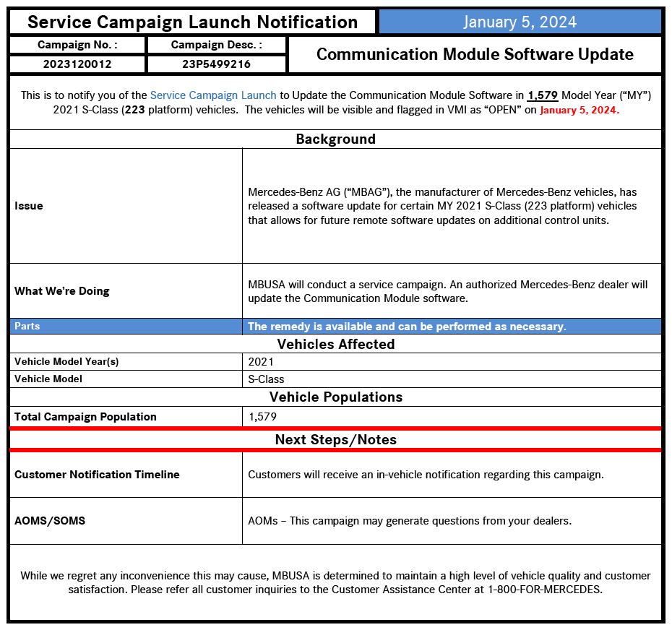Click the red 'January 5, 2024.' date text
This screenshot has width=672, height=630.
click(x=580, y=110)
